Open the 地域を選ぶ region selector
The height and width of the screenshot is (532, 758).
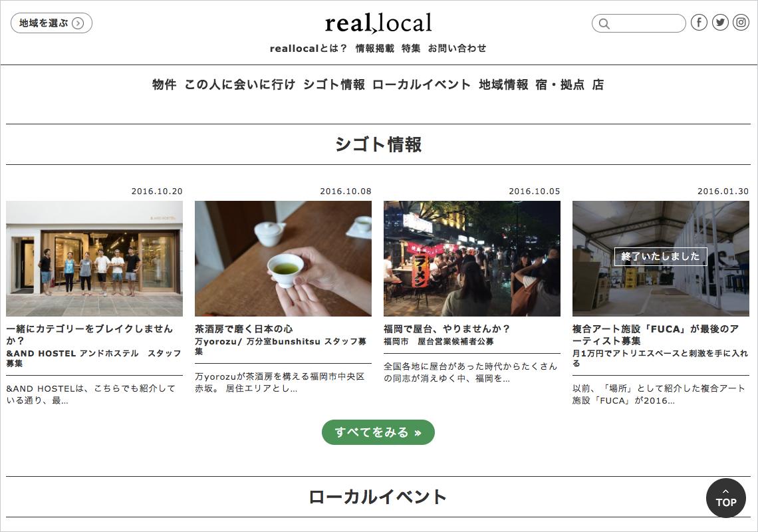click(51, 23)
